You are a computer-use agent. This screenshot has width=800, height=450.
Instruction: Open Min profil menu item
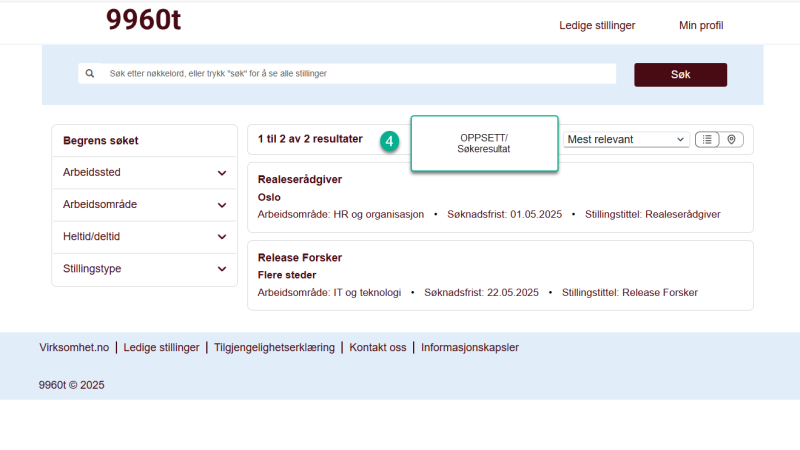click(701, 26)
